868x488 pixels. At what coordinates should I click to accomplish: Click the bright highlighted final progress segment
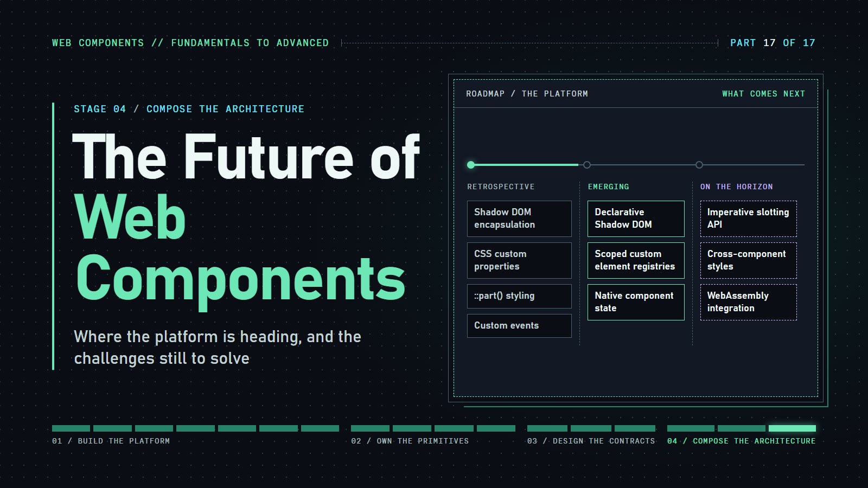[x=792, y=428]
